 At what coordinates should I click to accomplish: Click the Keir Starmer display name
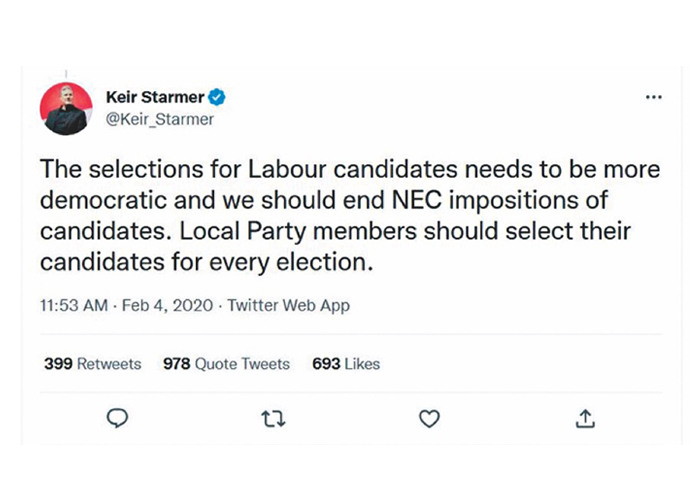tap(154, 97)
